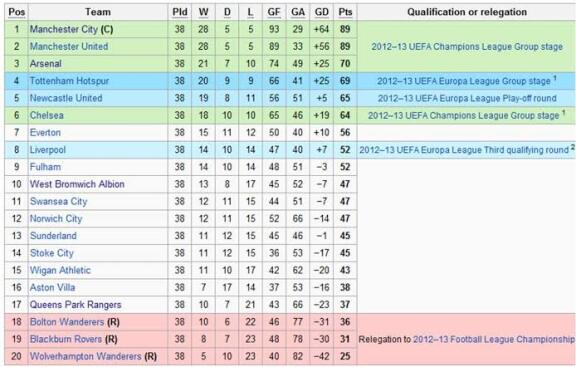Open the Europa League Third qualifying round link

(464, 150)
